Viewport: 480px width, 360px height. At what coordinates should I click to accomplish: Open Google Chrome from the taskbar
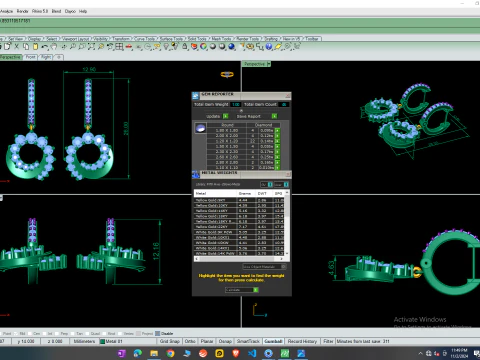(170, 353)
